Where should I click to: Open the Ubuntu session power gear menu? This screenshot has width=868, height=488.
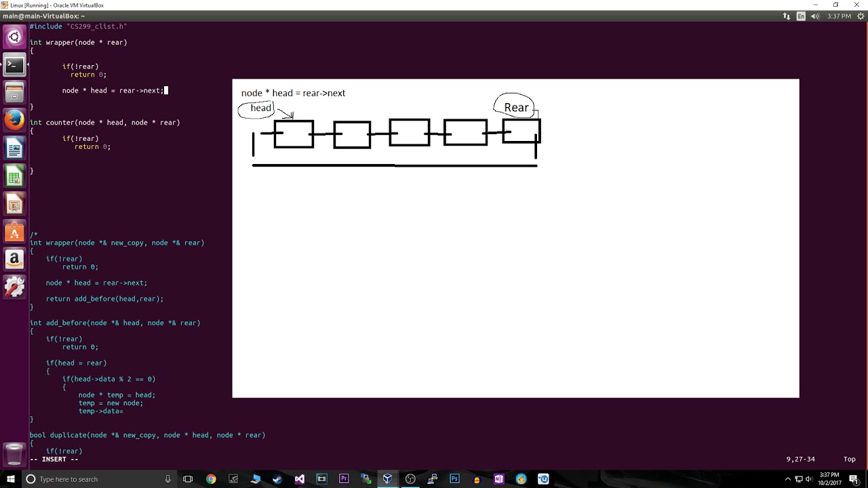(859, 16)
